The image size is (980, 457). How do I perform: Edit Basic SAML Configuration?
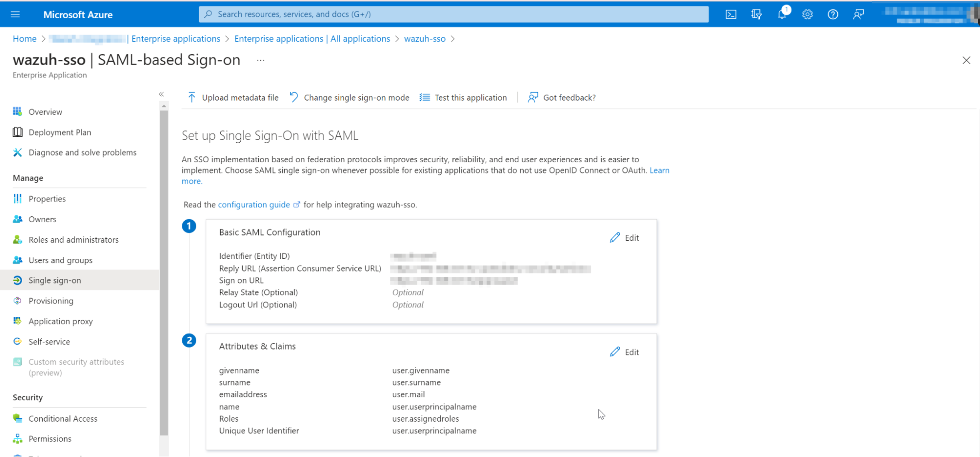tap(625, 238)
